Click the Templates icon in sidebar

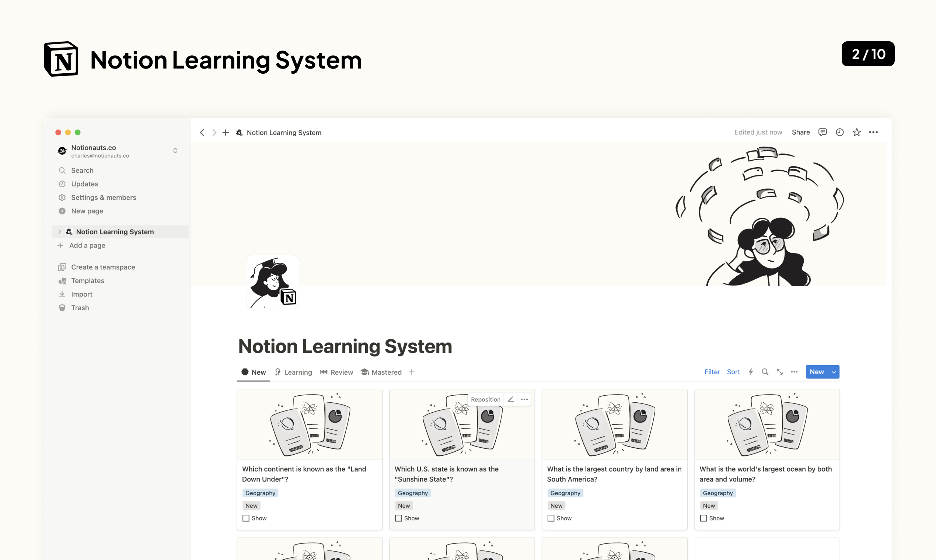pos(62,281)
